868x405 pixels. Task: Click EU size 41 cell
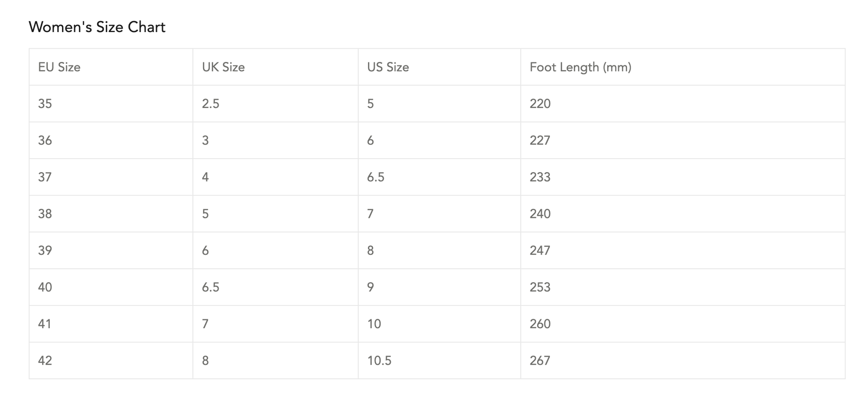pos(45,324)
